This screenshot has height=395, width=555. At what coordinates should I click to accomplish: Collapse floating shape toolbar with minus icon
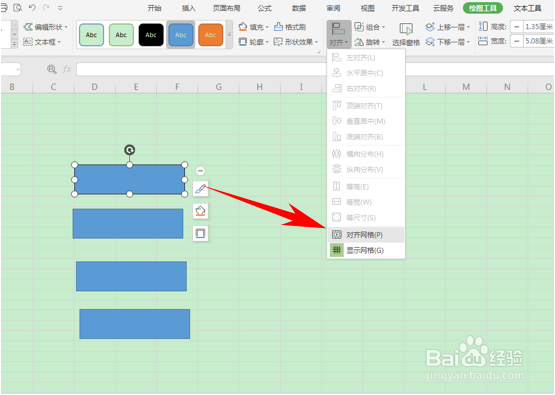tap(200, 171)
